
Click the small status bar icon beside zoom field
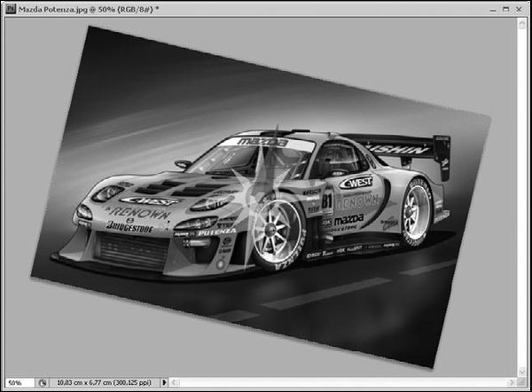coord(43,382)
